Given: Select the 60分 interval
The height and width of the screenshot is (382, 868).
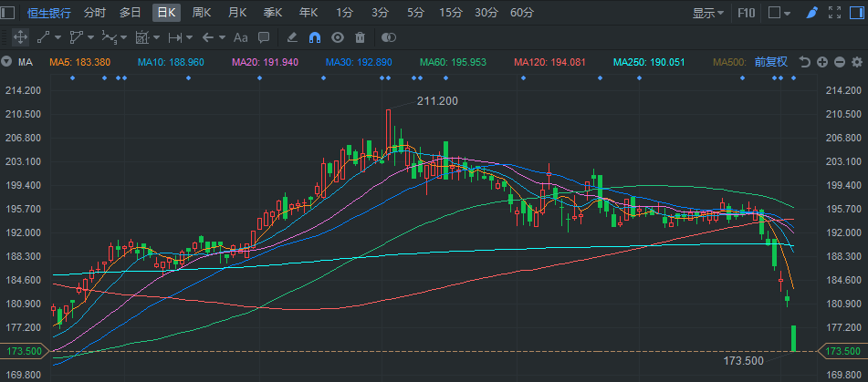Looking at the screenshot, I should [x=522, y=12].
